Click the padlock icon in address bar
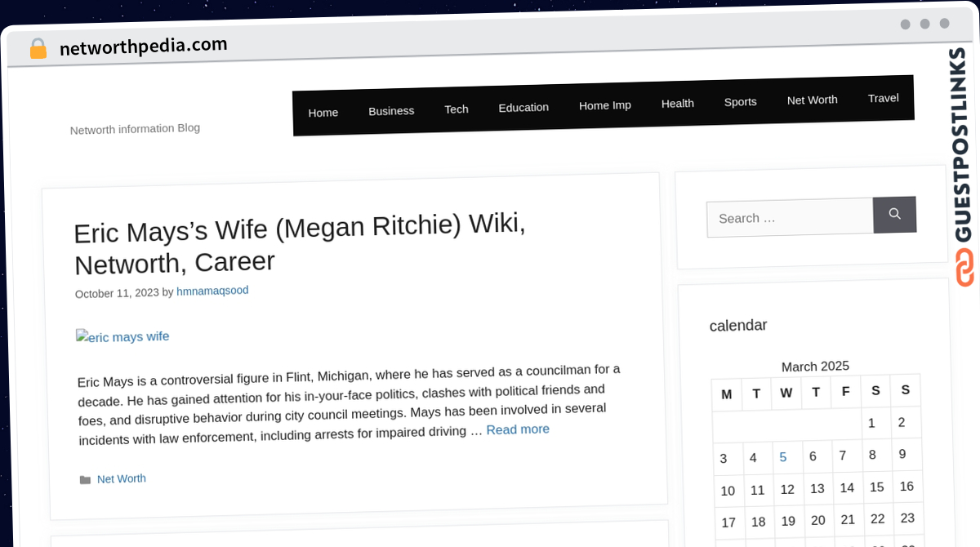Image resolution: width=980 pixels, height=547 pixels. [x=38, y=49]
